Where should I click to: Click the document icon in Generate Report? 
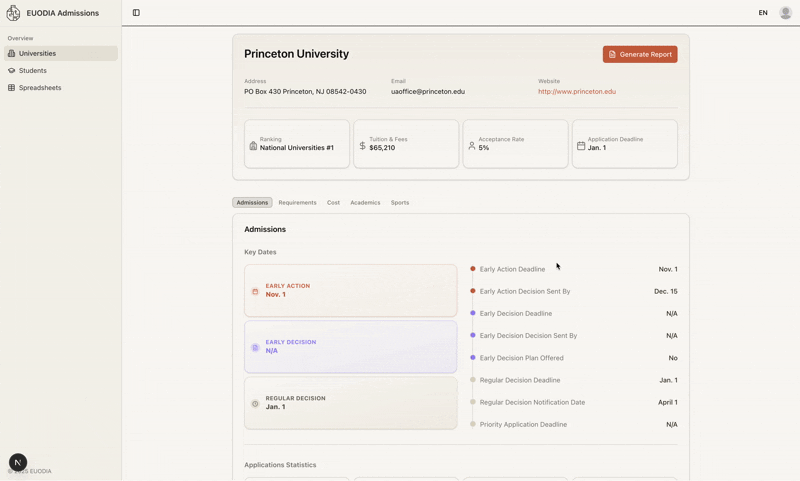pyautogui.click(x=612, y=55)
